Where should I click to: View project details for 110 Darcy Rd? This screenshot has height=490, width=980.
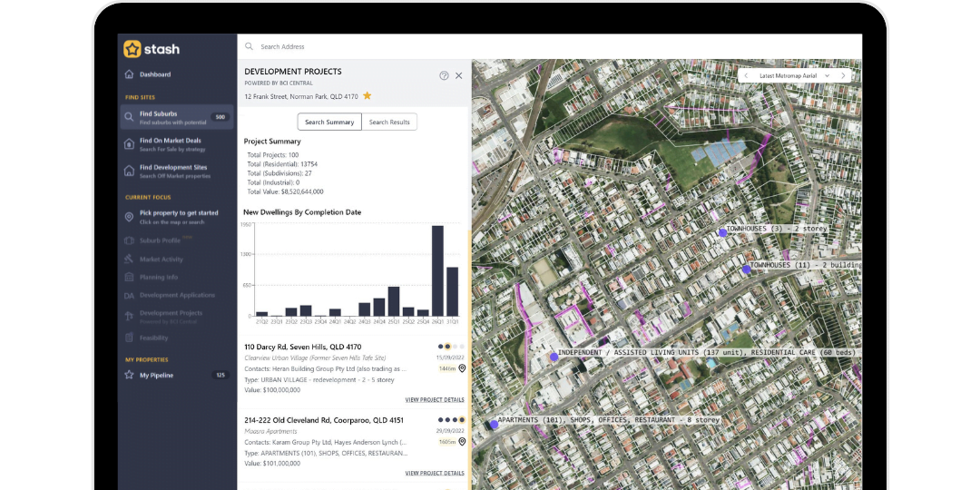435,399
